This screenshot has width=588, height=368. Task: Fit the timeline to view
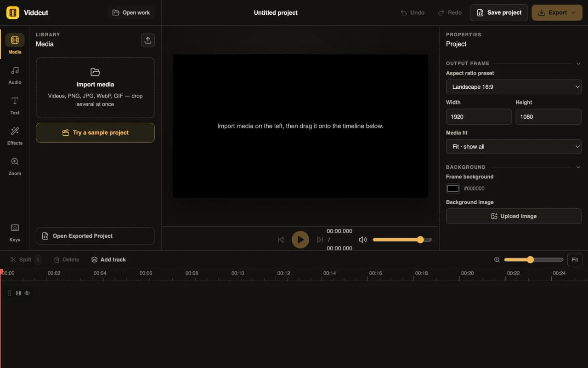coord(575,260)
